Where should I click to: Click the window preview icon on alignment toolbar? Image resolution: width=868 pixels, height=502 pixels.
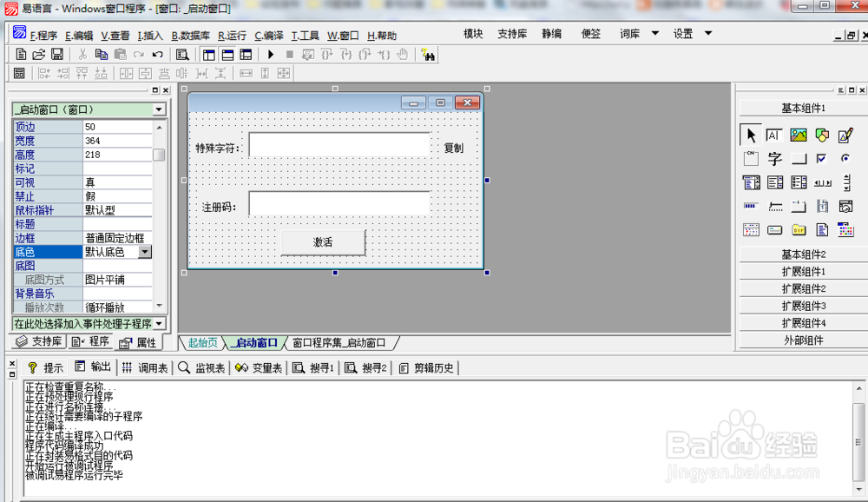[x=19, y=73]
